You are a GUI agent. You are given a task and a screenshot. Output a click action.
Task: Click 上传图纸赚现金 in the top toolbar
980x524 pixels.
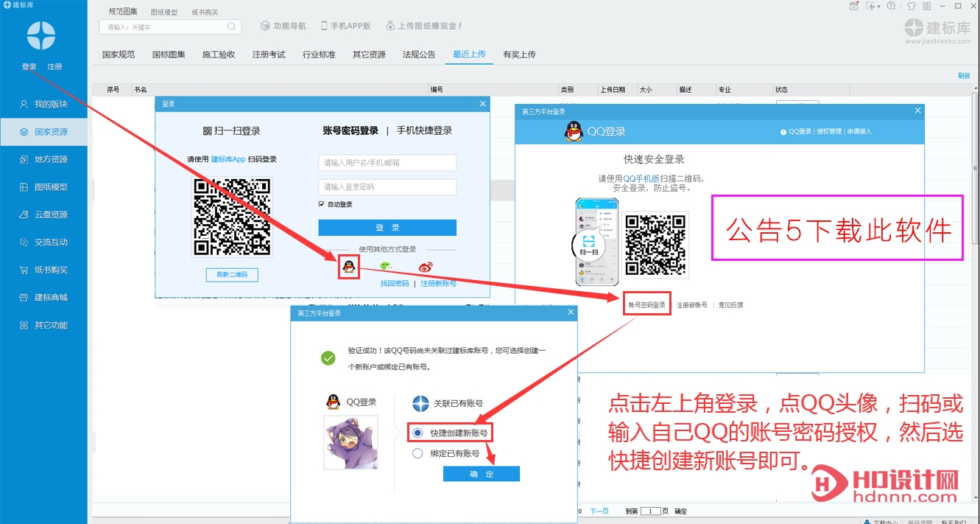[423, 26]
